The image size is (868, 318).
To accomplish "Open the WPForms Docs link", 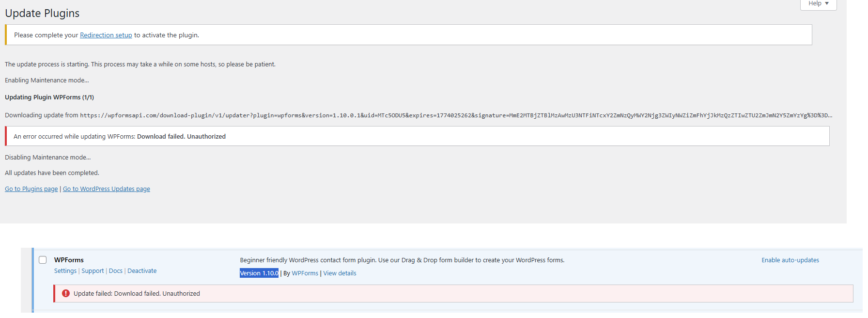I will (115, 271).
